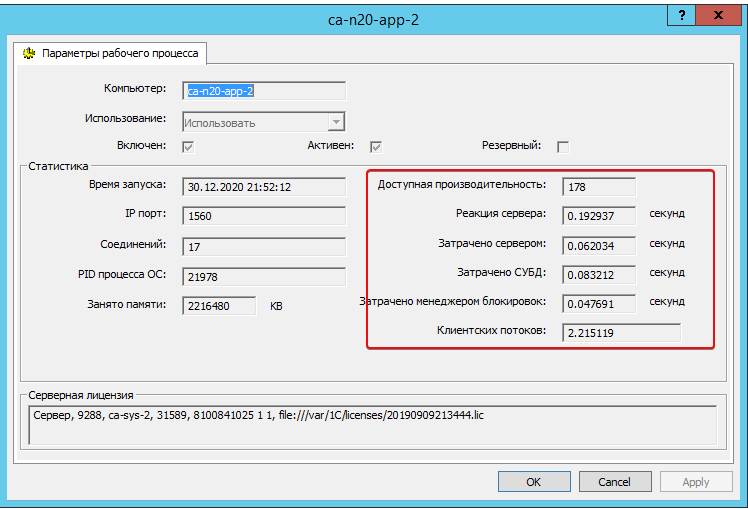Click the Компьютер input field
The width and height of the screenshot is (748, 509).
coord(264,91)
